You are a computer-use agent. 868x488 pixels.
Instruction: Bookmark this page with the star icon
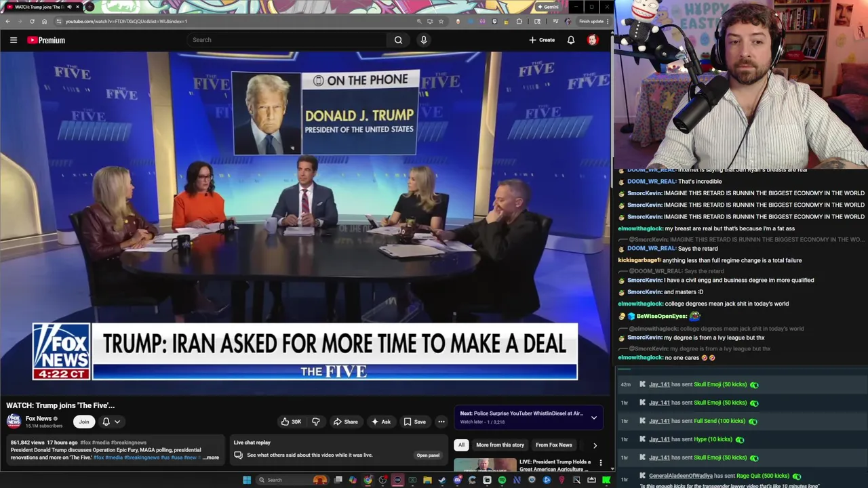[441, 21]
